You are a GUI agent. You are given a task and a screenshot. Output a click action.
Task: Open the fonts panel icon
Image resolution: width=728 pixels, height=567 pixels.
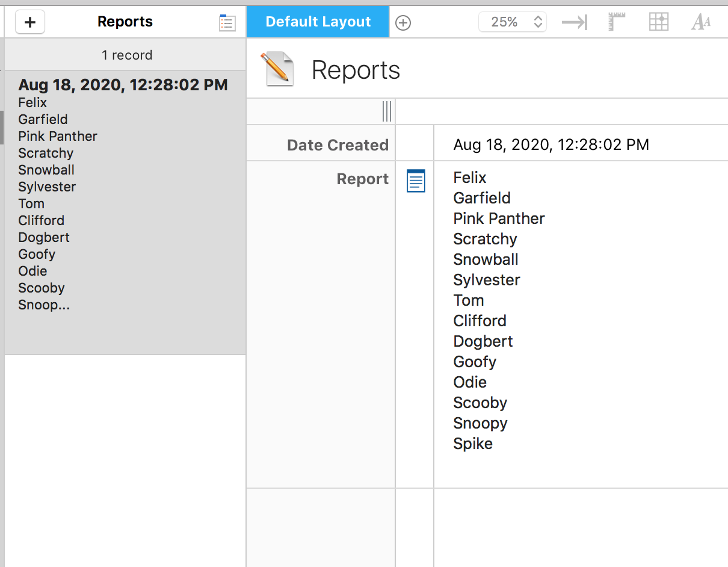pos(701,23)
